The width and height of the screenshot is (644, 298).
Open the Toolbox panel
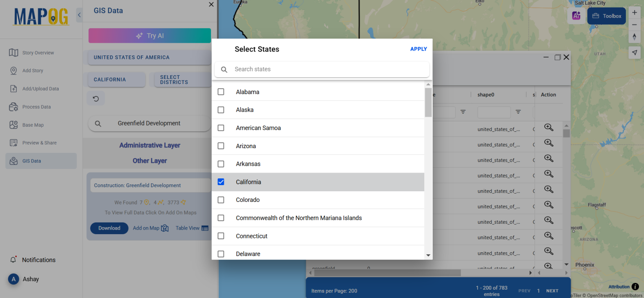click(x=606, y=16)
